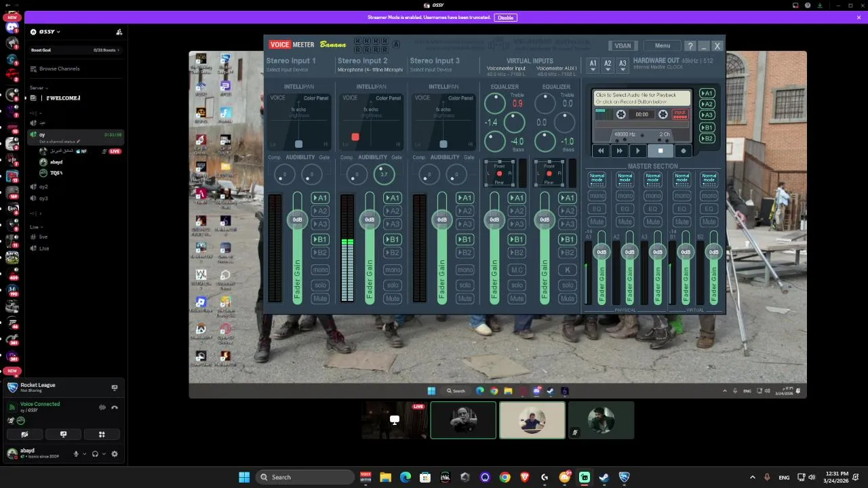Click the Stereo Input 1 fader gain knob
The height and width of the screenshot is (488, 868).
click(x=297, y=220)
